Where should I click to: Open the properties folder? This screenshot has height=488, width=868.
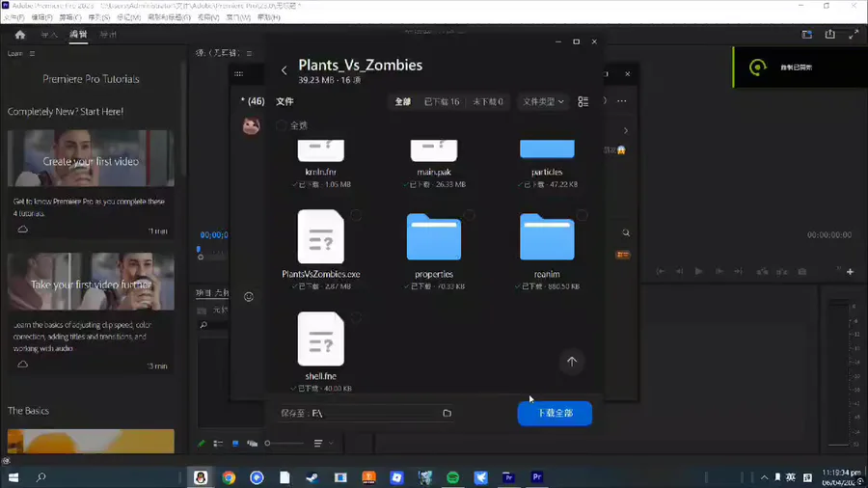pos(434,237)
